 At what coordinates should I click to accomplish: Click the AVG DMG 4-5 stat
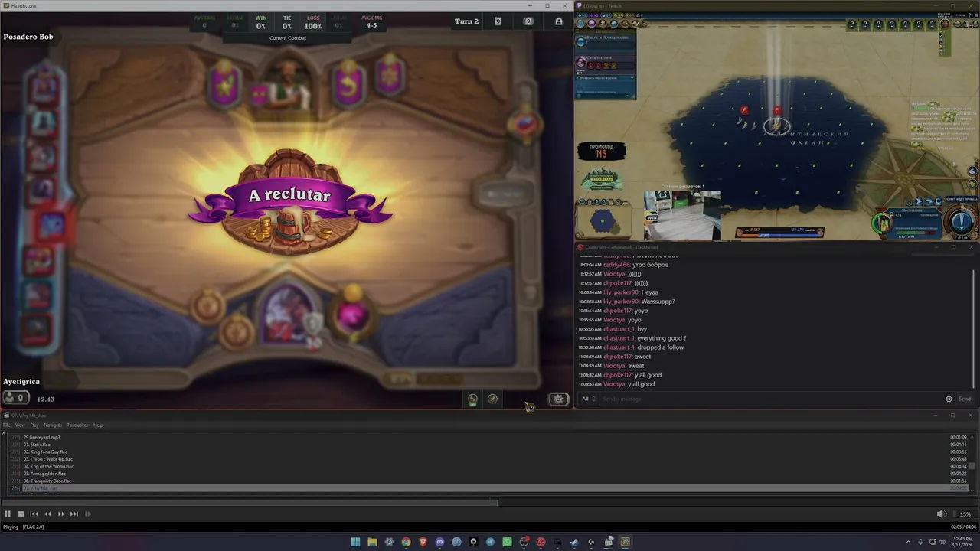pos(371,21)
